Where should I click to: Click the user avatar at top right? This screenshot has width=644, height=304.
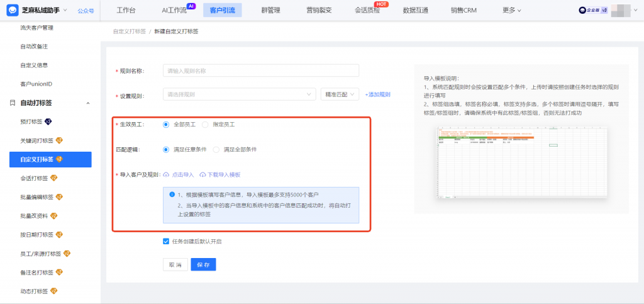(x=621, y=10)
